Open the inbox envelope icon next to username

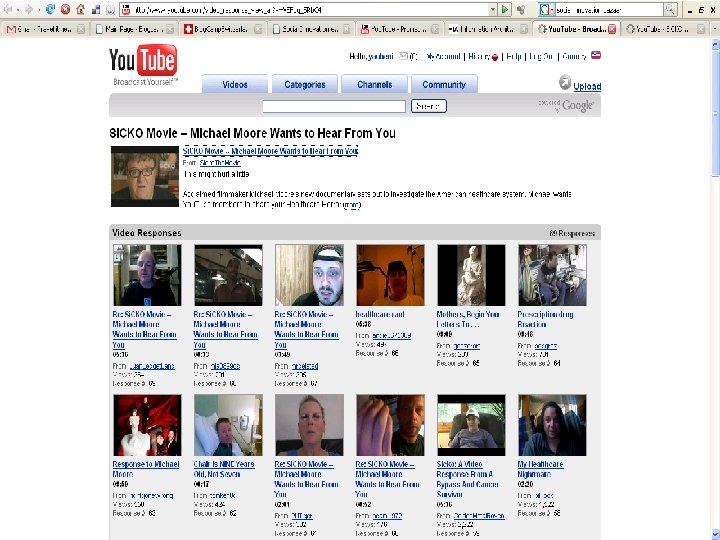403,56
